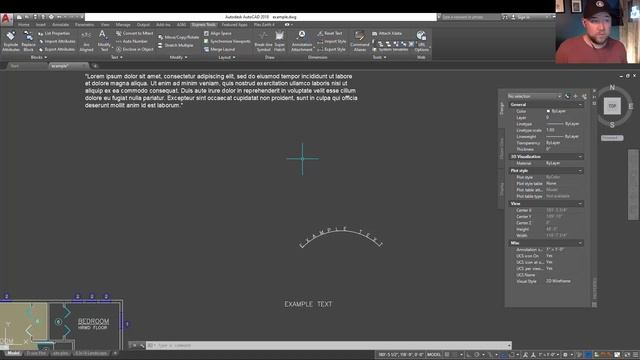
Task: Click TOP face of the ViewCube
Action: (x=612, y=106)
